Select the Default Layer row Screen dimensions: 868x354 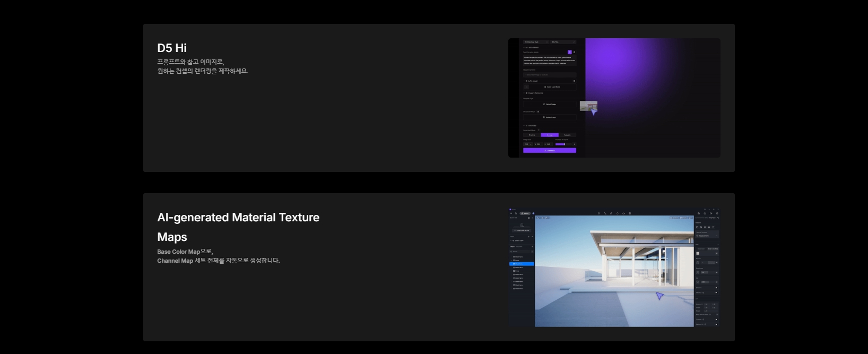click(x=522, y=240)
